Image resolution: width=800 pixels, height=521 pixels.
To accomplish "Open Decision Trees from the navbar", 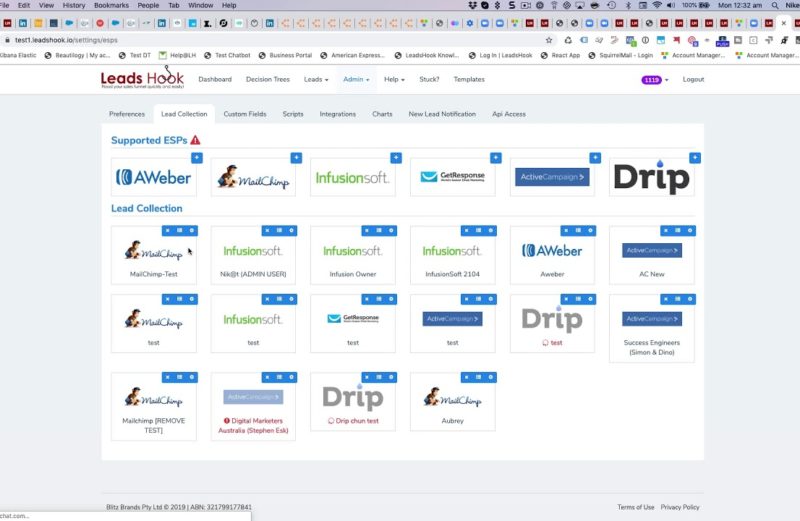I will 267,80.
